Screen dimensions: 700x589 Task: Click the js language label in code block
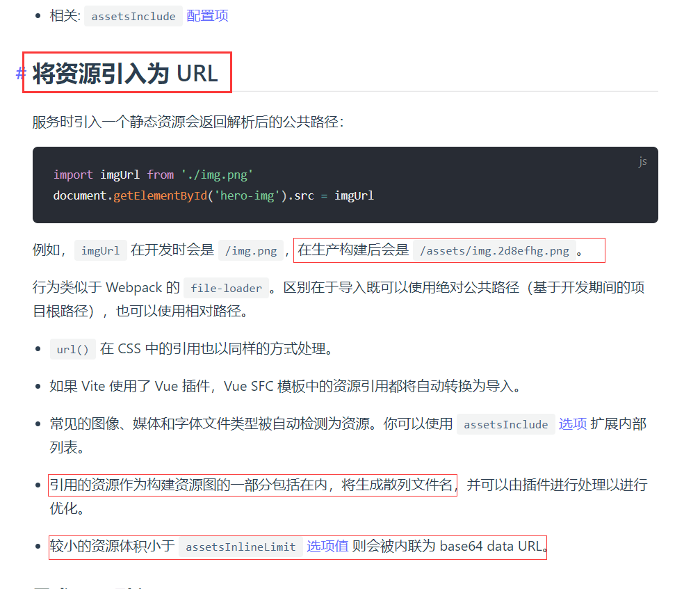click(642, 161)
